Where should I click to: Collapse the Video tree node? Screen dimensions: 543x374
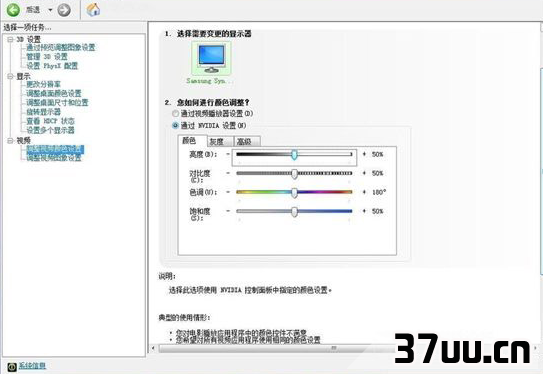[11, 140]
